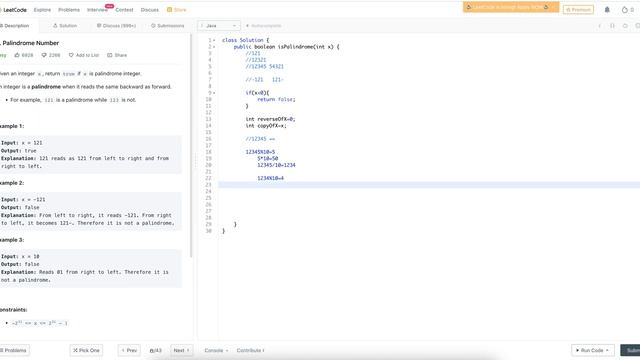Click the Share icon next to Share
This screenshot has height=360, width=640.
pyautogui.click(x=109, y=55)
